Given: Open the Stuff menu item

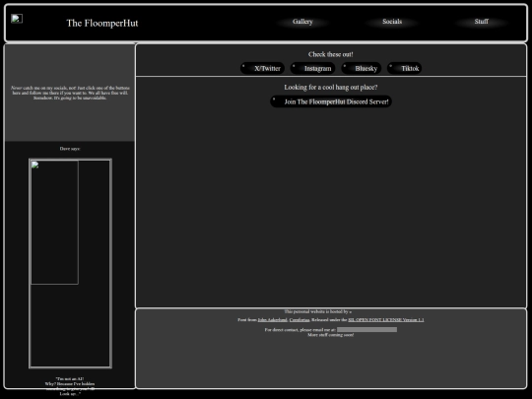Looking at the screenshot, I should pyautogui.click(x=481, y=22).
